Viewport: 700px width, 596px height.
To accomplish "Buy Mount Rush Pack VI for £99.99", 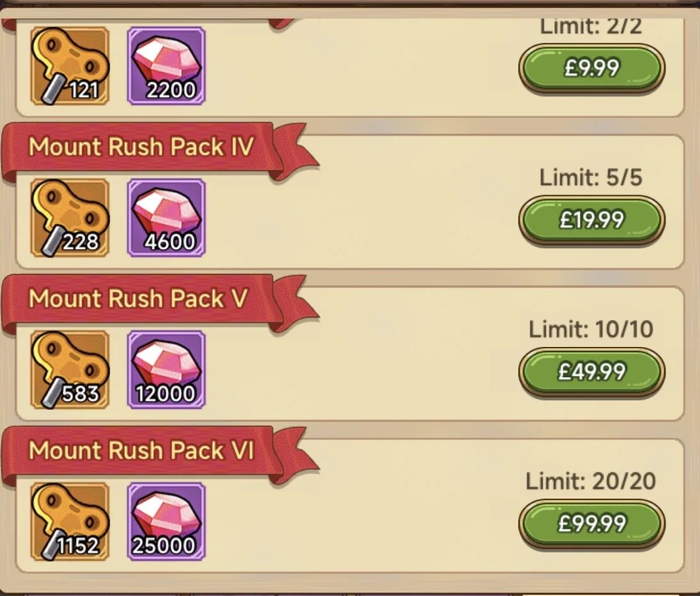I will [x=591, y=524].
